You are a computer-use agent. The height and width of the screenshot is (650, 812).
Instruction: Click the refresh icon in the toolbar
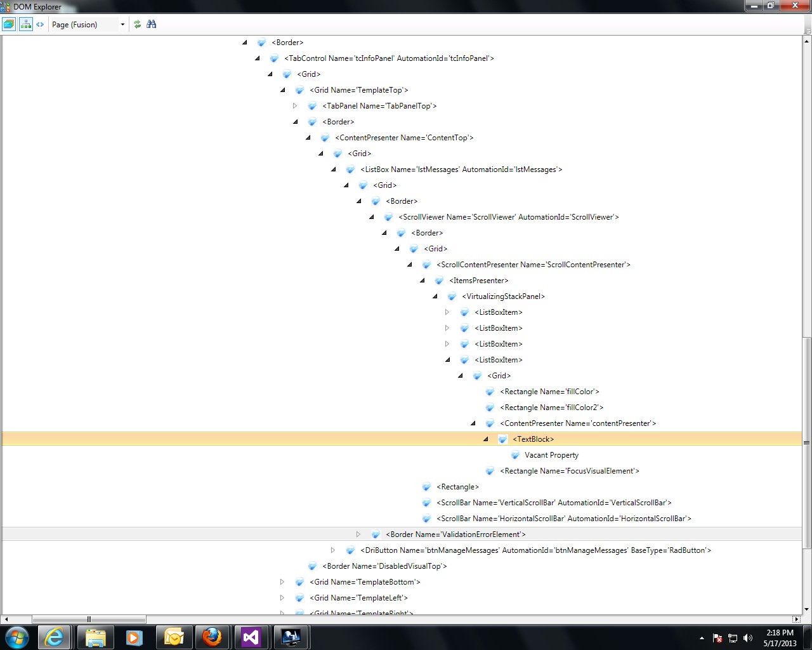click(x=137, y=24)
